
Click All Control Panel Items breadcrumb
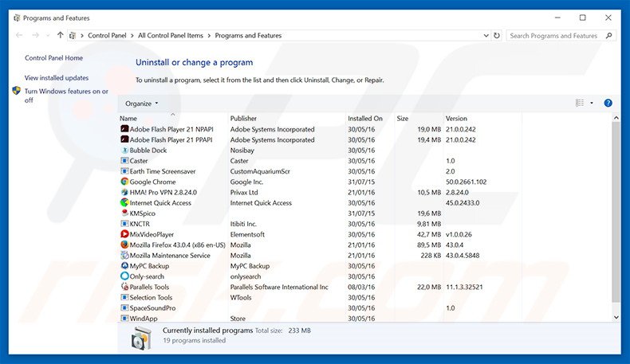coord(171,35)
